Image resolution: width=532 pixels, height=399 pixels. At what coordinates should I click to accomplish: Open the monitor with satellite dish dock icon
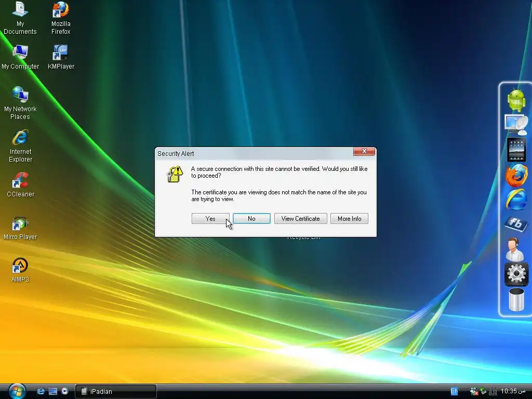(516, 125)
